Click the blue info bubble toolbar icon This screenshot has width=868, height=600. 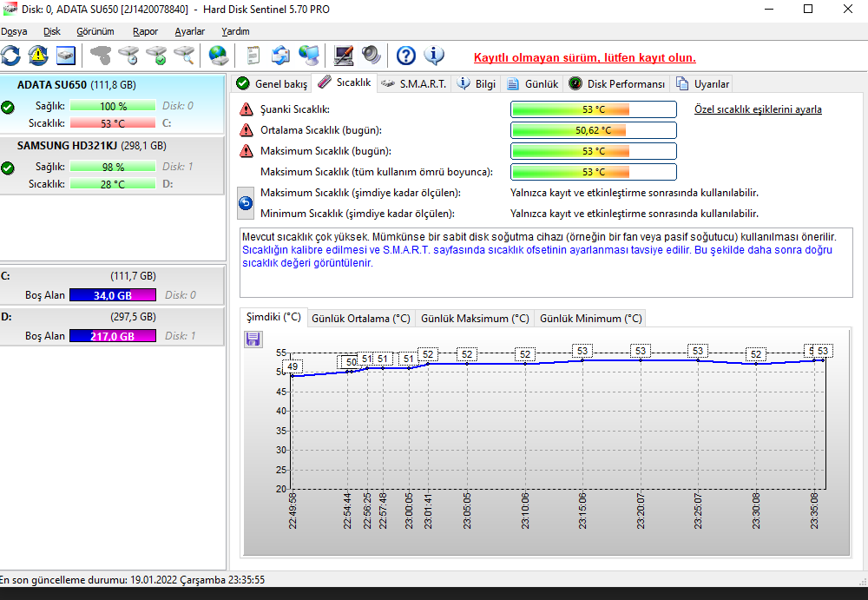[434, 56]
